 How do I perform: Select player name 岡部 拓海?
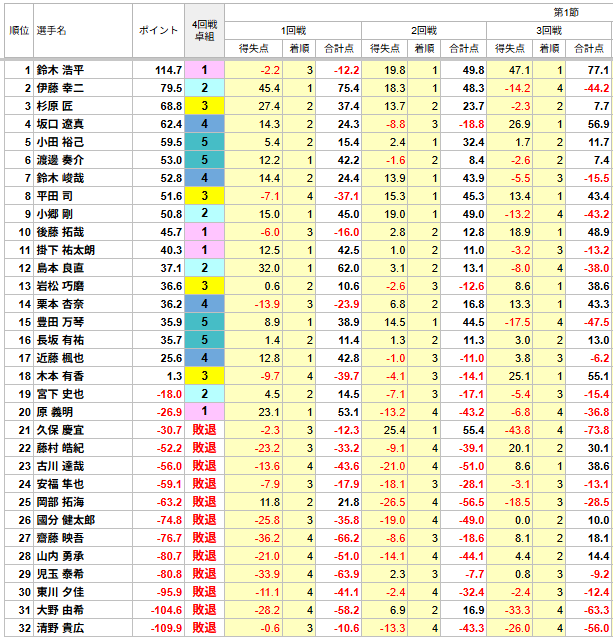(60, 502)
